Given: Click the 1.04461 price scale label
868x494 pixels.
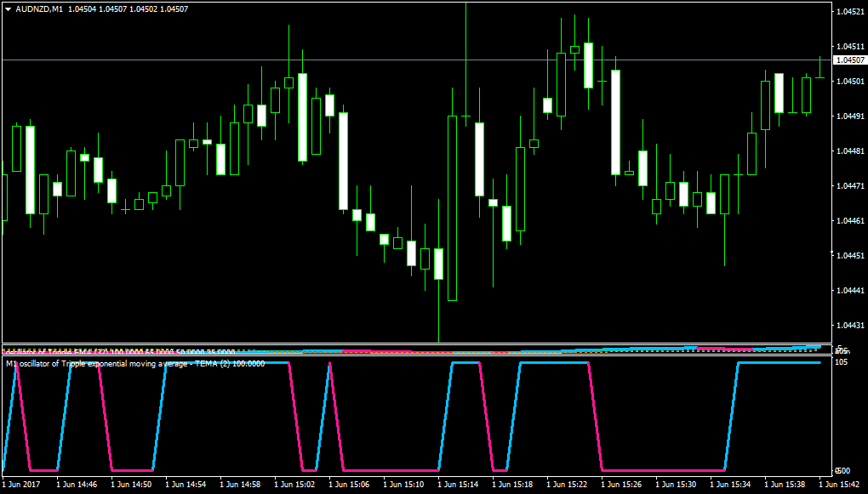Looking at the screenshot, I should click(x=849, y=221).
